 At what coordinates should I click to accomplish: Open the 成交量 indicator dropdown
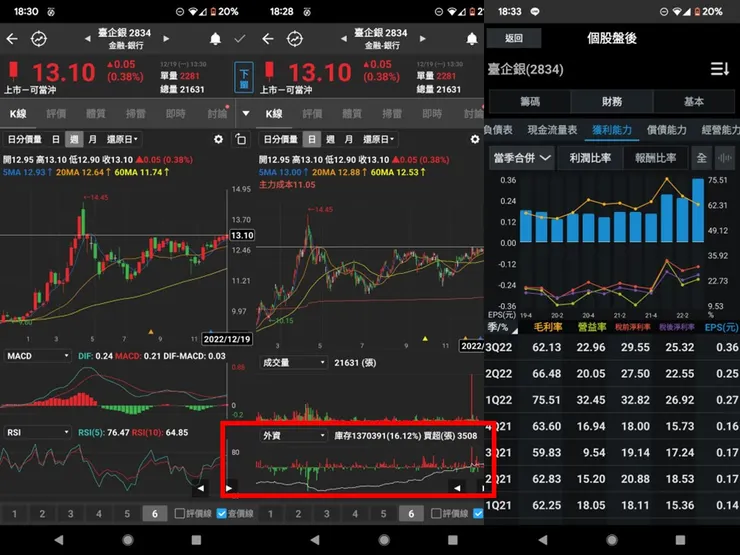(x=293, y=362)
